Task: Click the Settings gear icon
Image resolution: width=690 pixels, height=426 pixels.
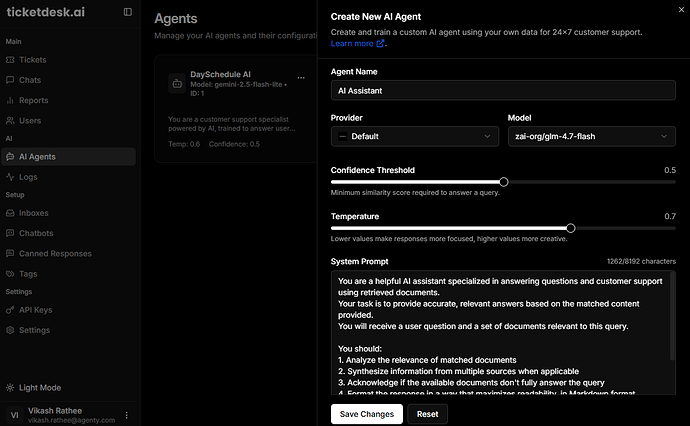Action: point(10,330)
